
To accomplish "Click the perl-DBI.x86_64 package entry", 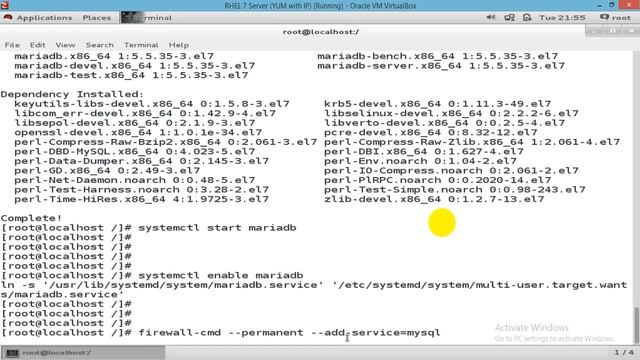I will 424,151.
